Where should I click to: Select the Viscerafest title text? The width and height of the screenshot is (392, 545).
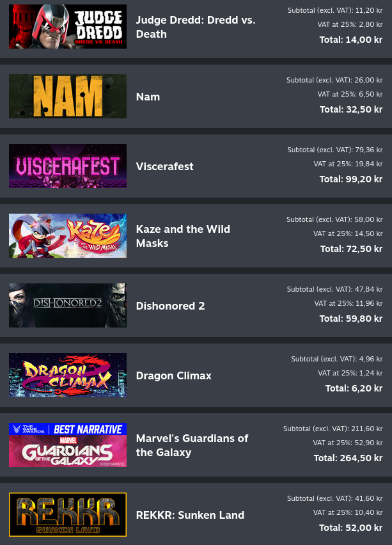pyautogui.click(x=165, y=166)
